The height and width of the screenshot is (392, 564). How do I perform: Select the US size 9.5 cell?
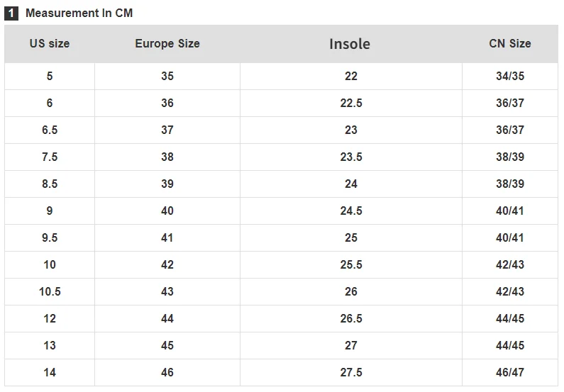[x=50, y=237]
